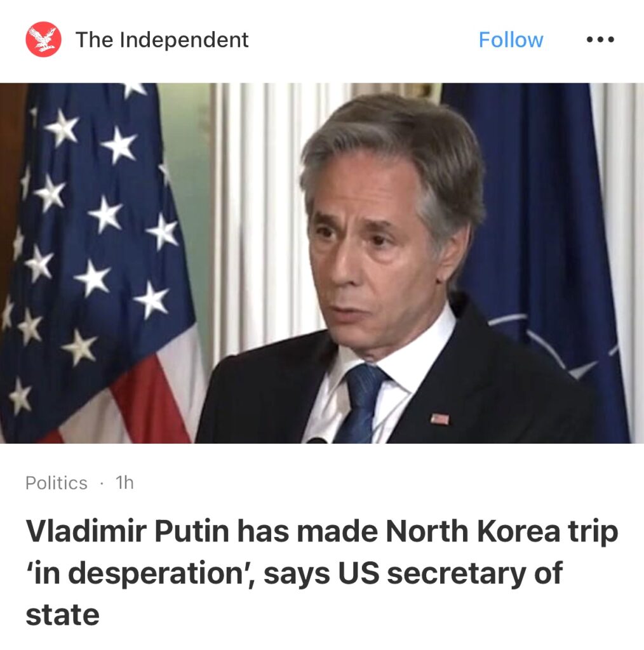Open the three-dot more options menu

coord(600,40)
